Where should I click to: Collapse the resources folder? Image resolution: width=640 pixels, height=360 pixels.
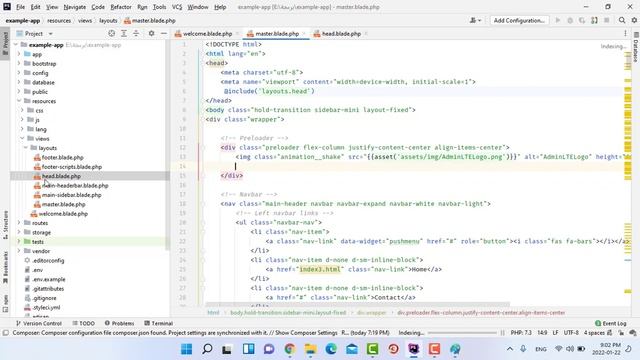click(19, 101)
